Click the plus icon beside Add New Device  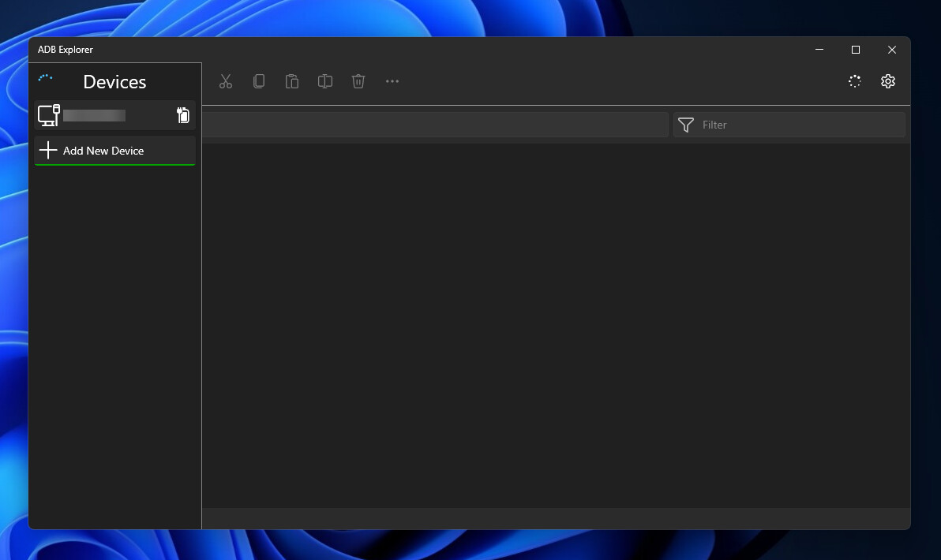click(x=48, y=150)
